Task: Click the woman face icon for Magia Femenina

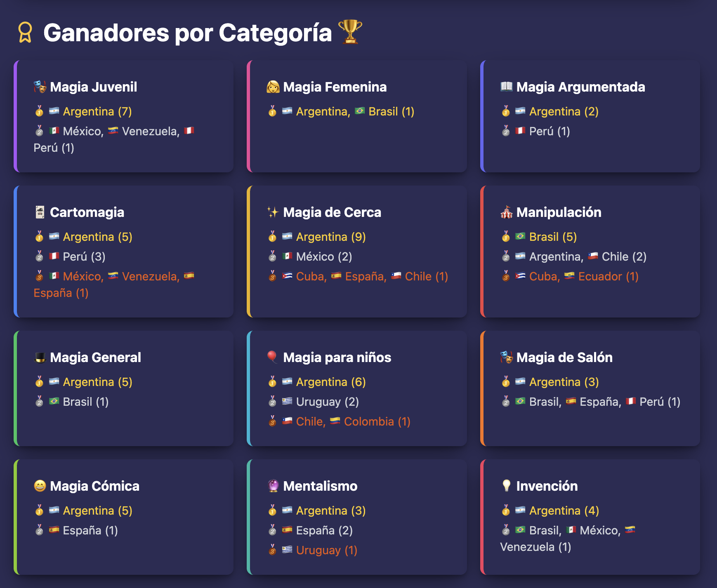Action: [273, 87]
